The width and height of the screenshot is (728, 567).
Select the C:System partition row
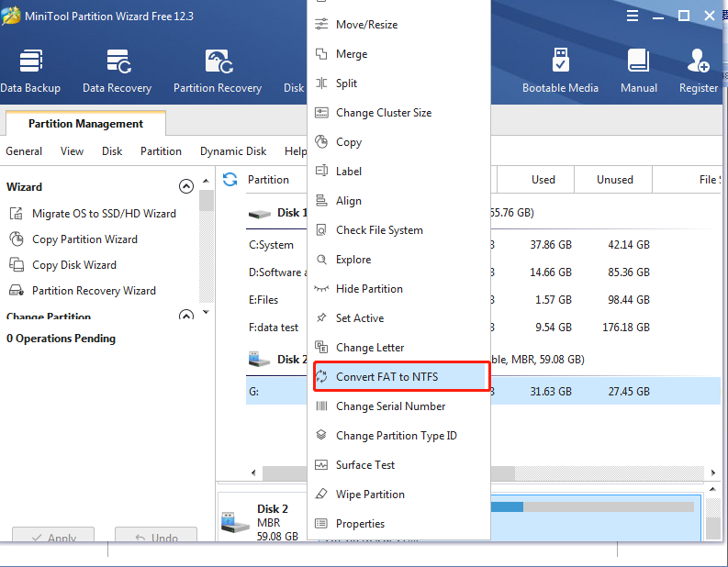483,245
